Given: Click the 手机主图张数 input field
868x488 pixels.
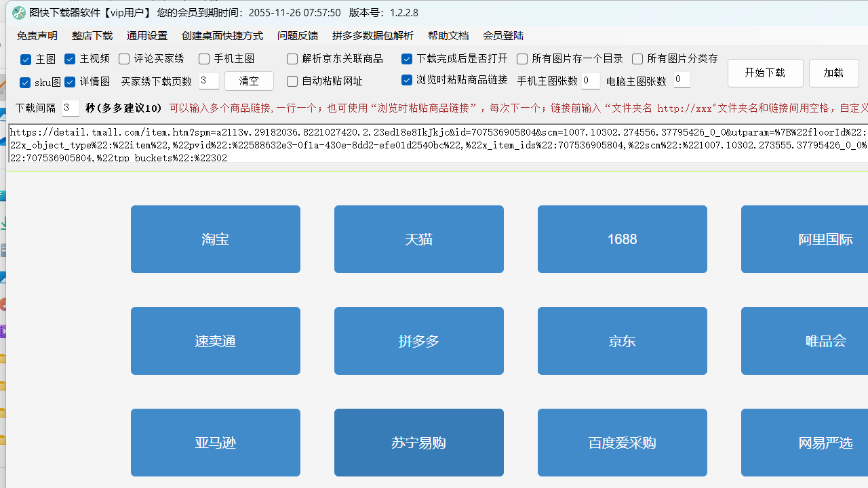Looking at the screenshot, I should click(590, 80).
